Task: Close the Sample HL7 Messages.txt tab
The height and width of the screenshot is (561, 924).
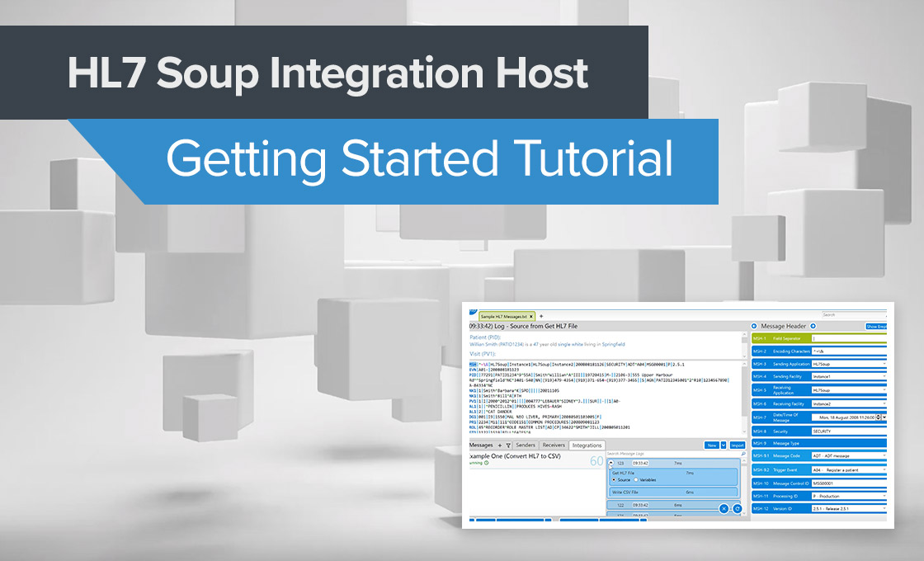Action: pyautogui.click(x=531, y=317)
